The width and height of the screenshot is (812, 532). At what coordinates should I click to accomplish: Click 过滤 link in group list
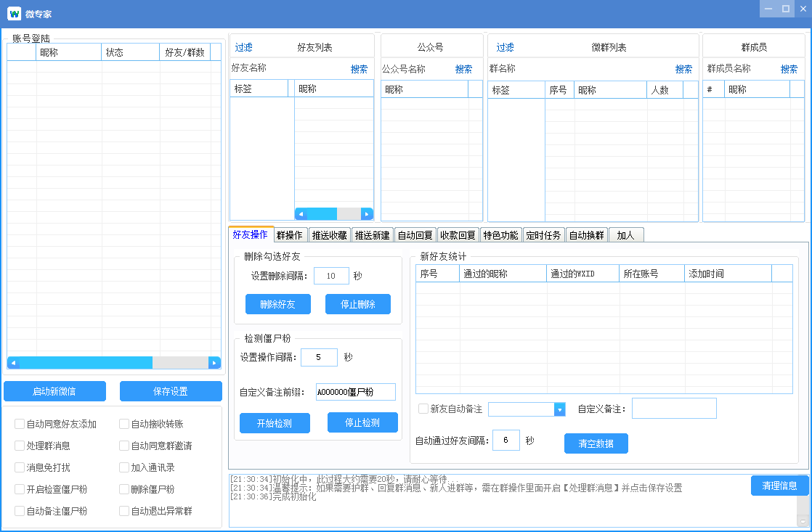point(505,47)
